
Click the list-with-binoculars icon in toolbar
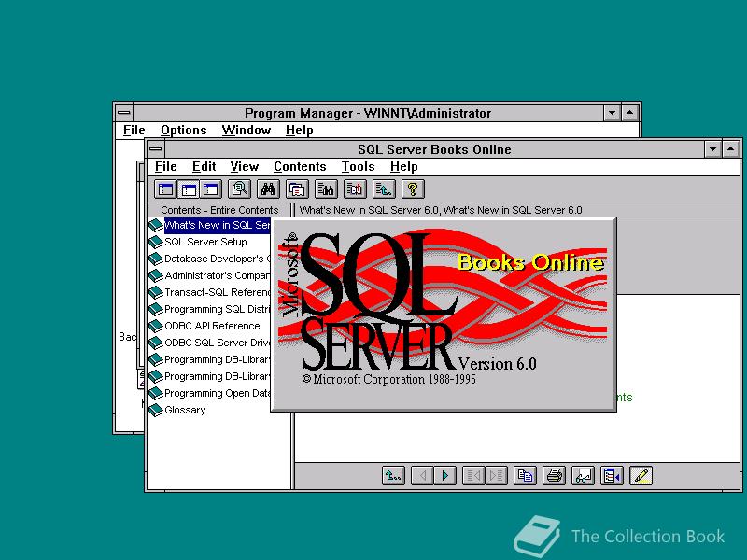(x=326, y=189)
